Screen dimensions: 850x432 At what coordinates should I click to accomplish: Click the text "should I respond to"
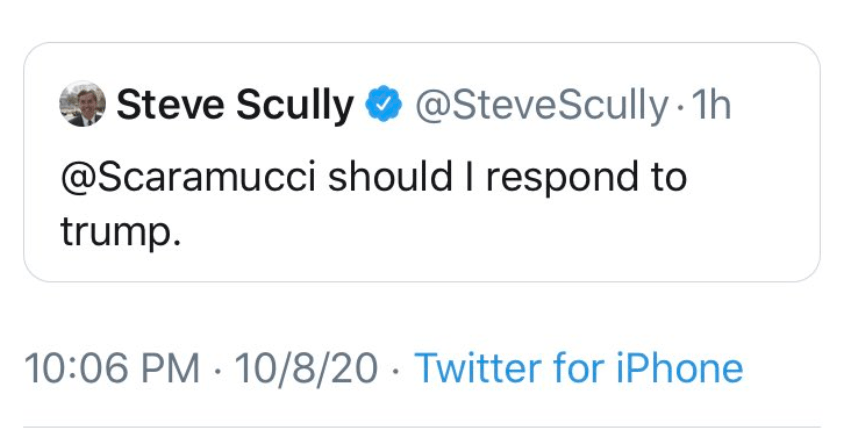(x=508, y=177)
